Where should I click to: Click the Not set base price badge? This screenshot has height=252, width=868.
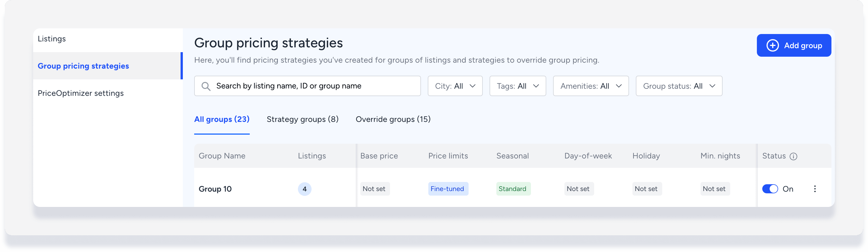point(374,189)
